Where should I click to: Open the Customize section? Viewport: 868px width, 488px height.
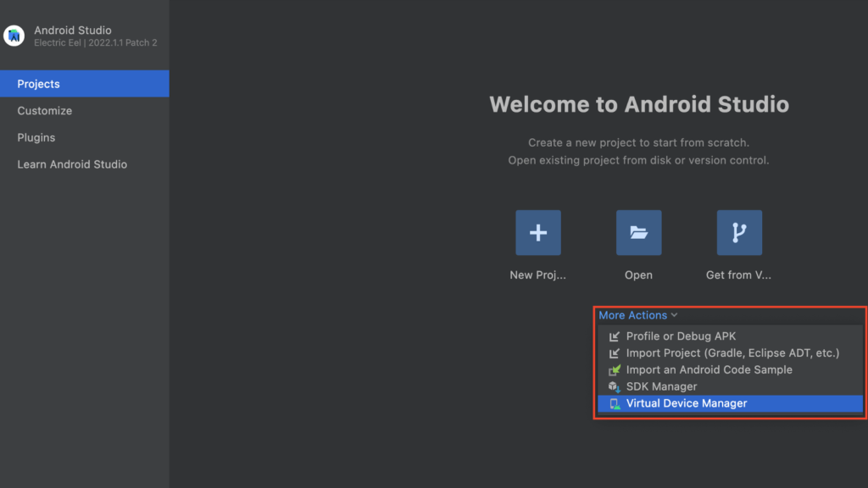click(x=85, y=111)
